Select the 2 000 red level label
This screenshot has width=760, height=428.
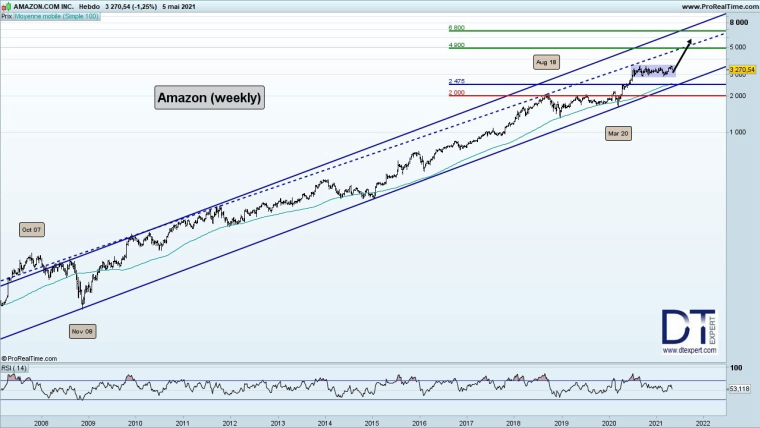tap(457, 93)
